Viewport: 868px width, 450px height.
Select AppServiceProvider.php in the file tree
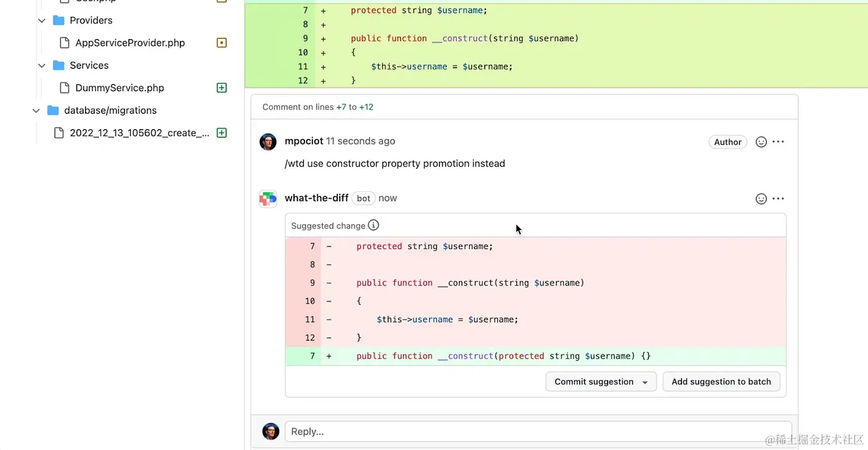coord(130,43)
